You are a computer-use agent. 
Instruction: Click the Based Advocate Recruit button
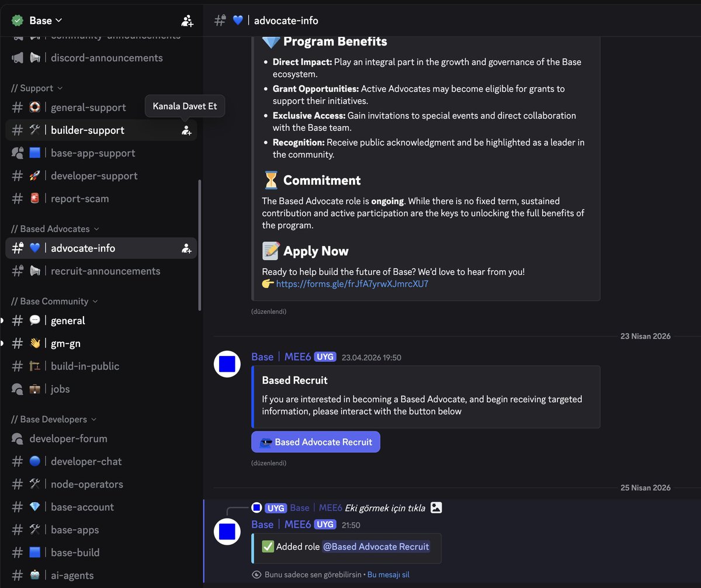pyautogui.click(x=315, y=442)
